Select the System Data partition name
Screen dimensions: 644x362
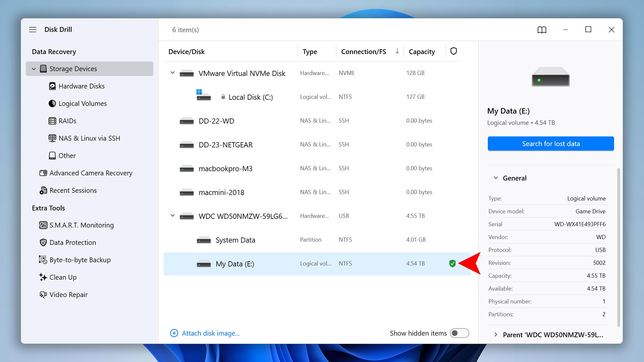coord(235,240)
